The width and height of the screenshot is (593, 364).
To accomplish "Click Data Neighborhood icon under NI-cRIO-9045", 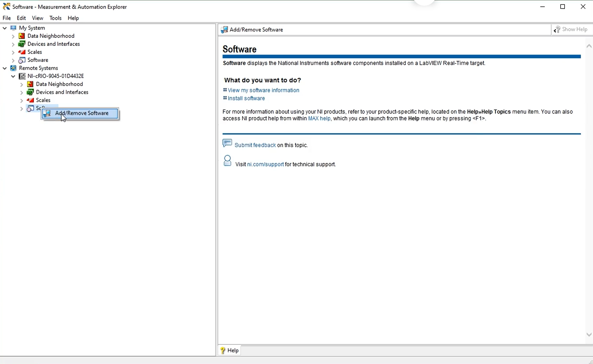I will coord(30,84).
